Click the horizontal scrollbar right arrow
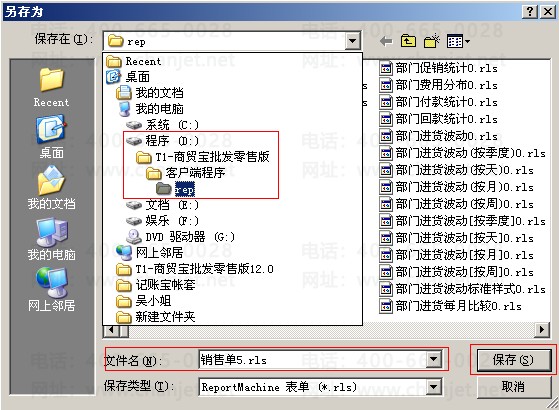This screenshot has height=410, width=559. [542, 329]
